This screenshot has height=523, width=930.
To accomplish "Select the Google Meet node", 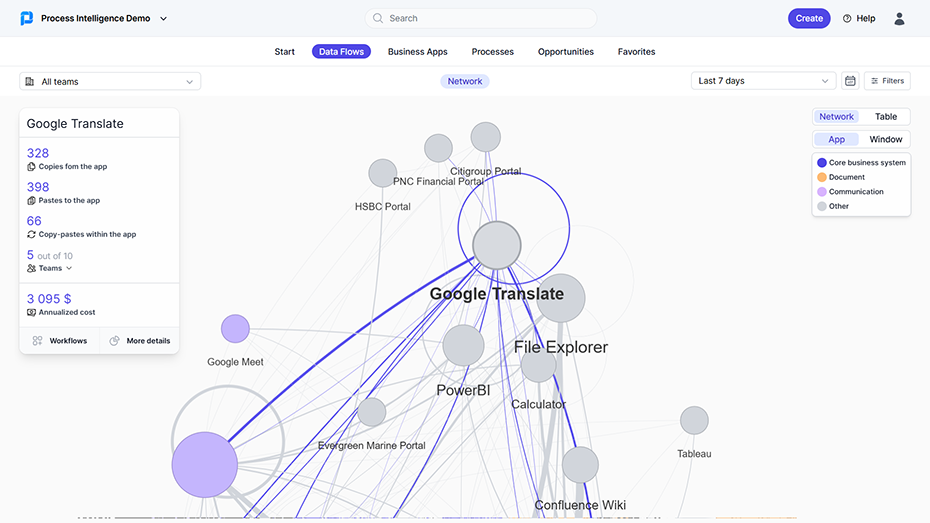I will coord(235,329).
